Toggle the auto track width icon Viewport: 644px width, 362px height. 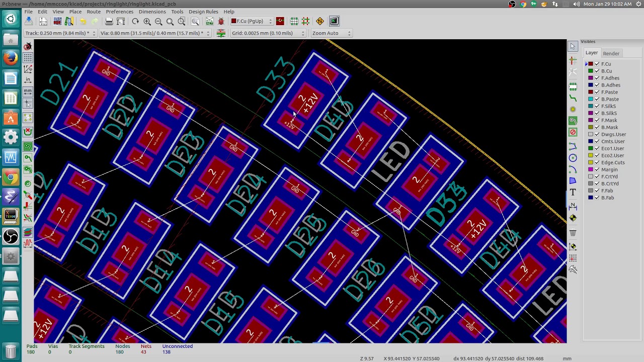click(x=221, y=33)
